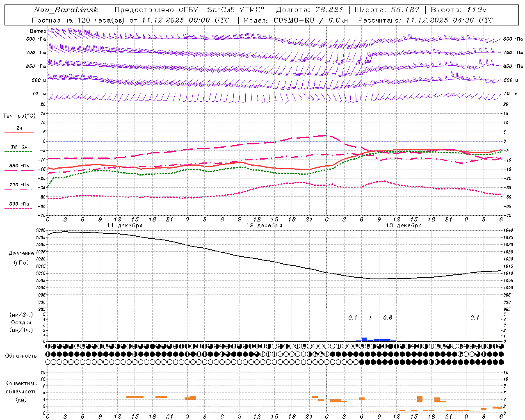Click the Широта: 55.187 value
Viewport: 525px width, 420px height.
pyautogui.click(x=387, y=10)
